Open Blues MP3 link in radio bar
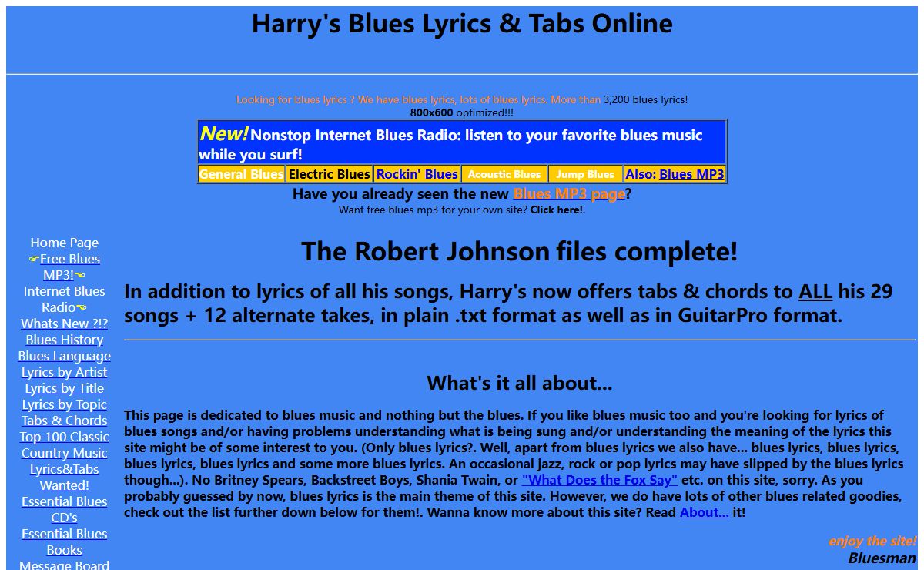The height and width of the screenshot is (570, 924). coord(691,174)
